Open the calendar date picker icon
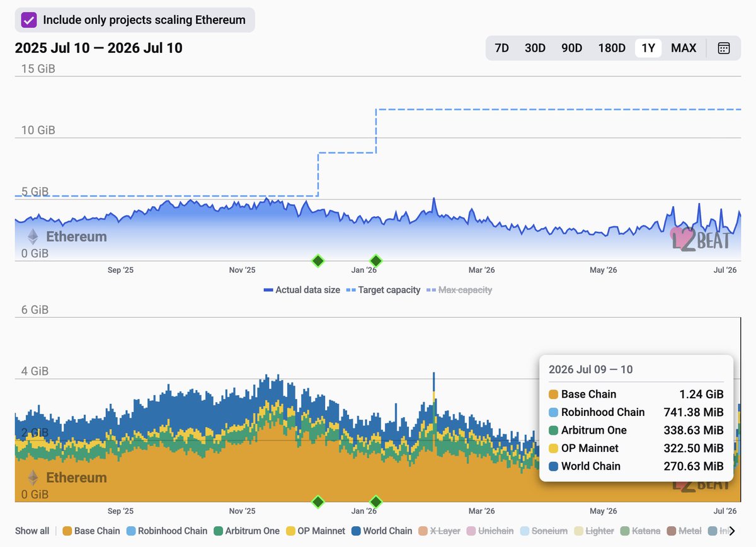This screenshot has height=547, width=756. click(724, 48)
